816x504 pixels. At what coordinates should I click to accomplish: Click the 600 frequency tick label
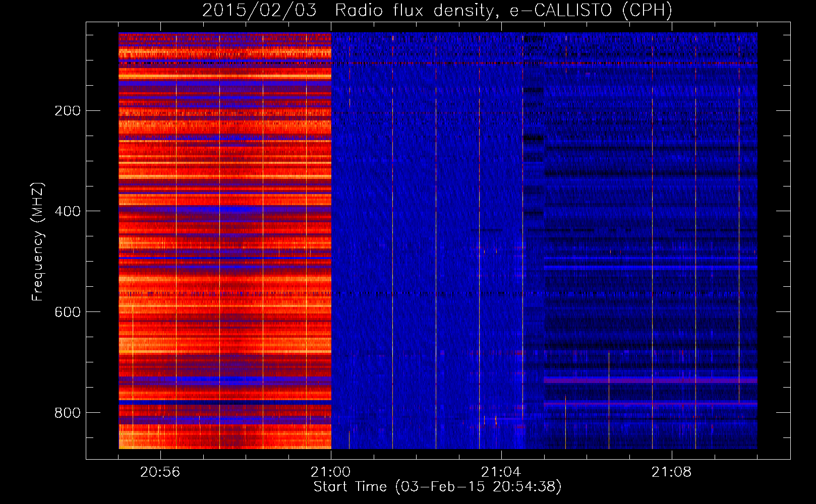point(68,312)
